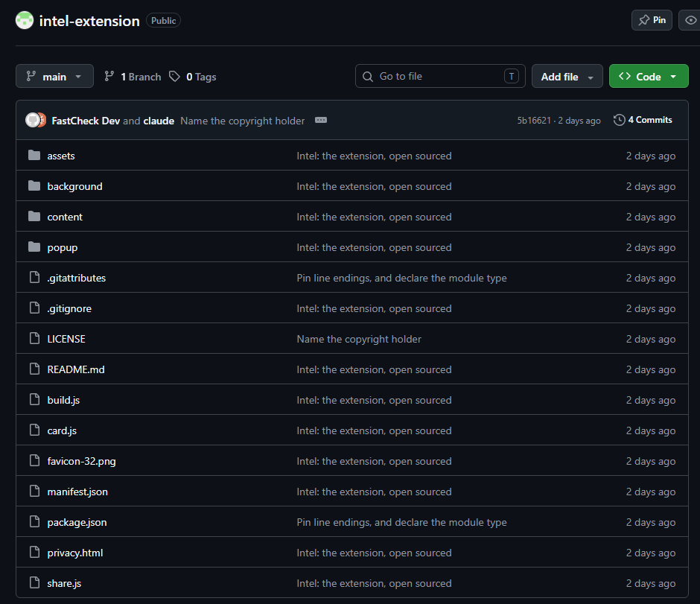Click the build.js file icon
700x604 pixels.
point(34,400)
